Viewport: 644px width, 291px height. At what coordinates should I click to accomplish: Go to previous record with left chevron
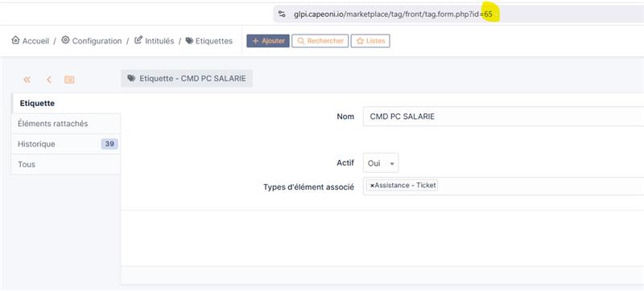[49, 80]
